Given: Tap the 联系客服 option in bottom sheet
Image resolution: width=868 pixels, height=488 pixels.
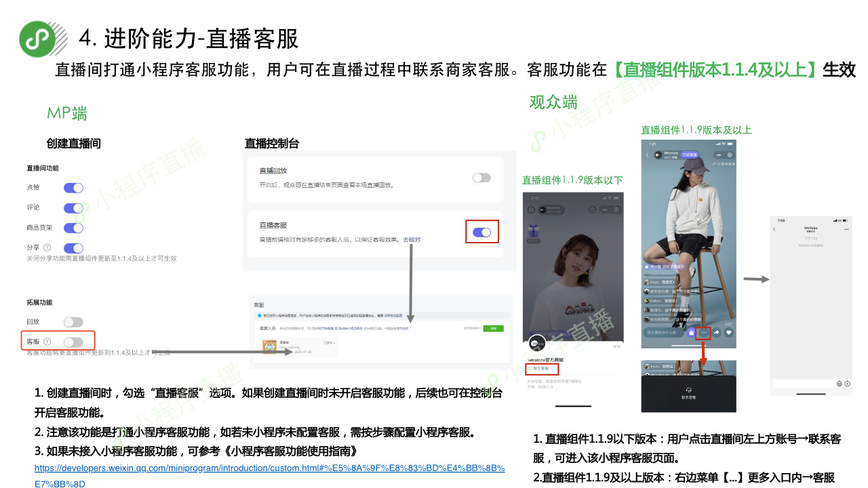Looking at the screenshot, I should (688, 393).
